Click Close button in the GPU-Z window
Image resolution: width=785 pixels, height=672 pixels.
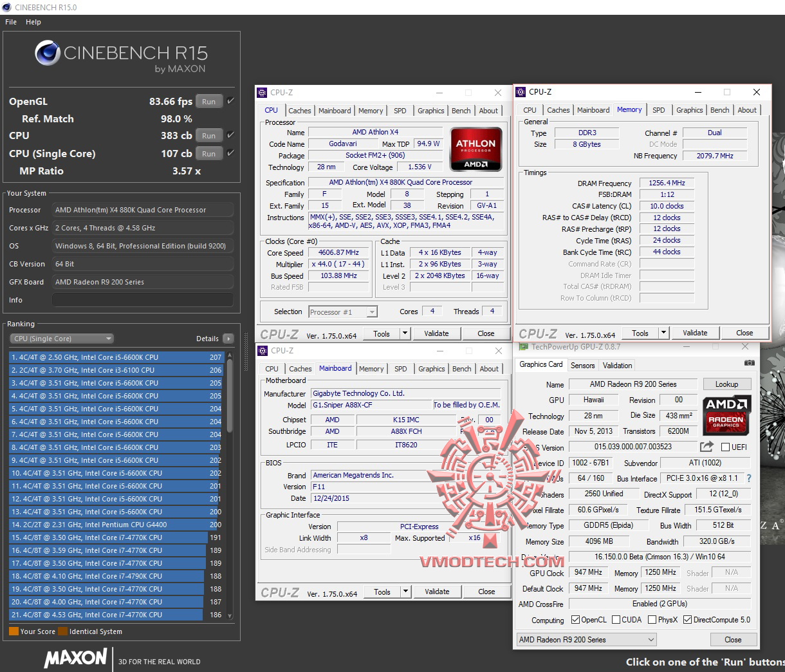[733, 640]
